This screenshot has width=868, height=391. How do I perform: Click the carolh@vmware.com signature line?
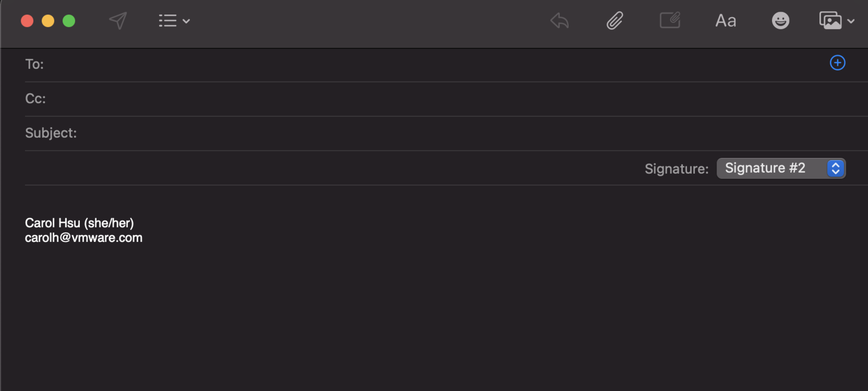[x=84, y=238]
